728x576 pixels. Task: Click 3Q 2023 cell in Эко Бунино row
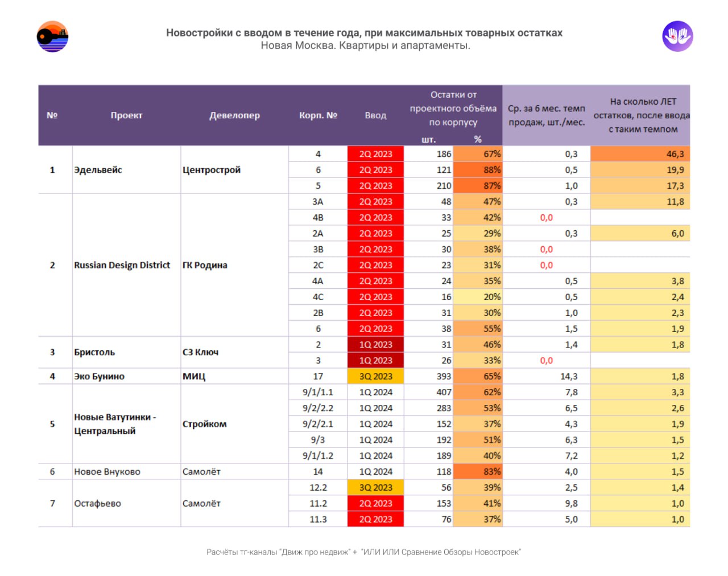coord(375,376)
